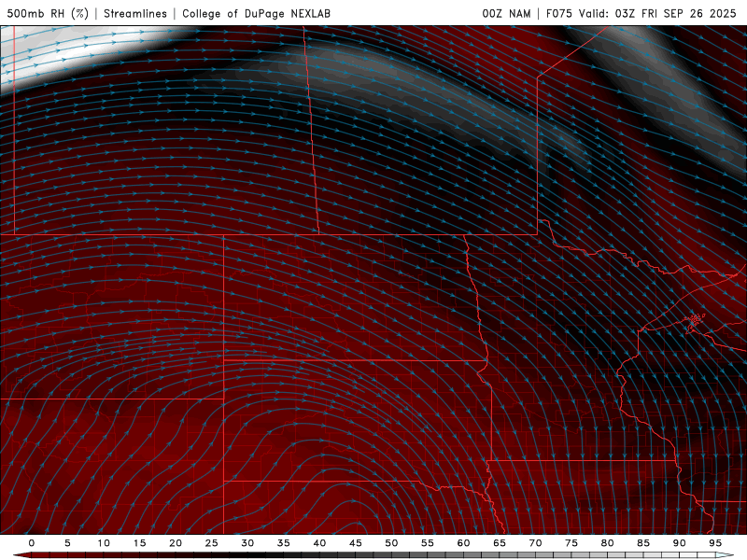Click the color scale label "80"
Screen dimensions: 747x560
pyautogui.click(x=607, y=543)
